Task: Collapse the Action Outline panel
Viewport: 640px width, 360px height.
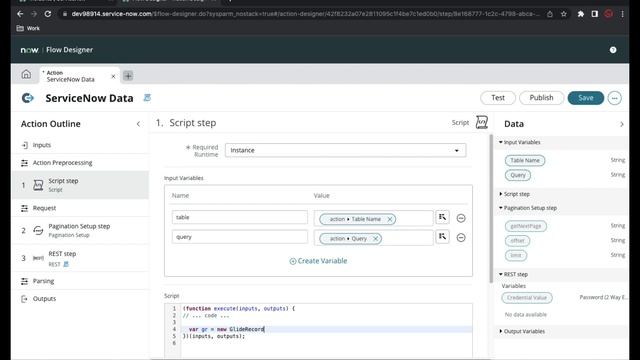Action: coord(138,124)
